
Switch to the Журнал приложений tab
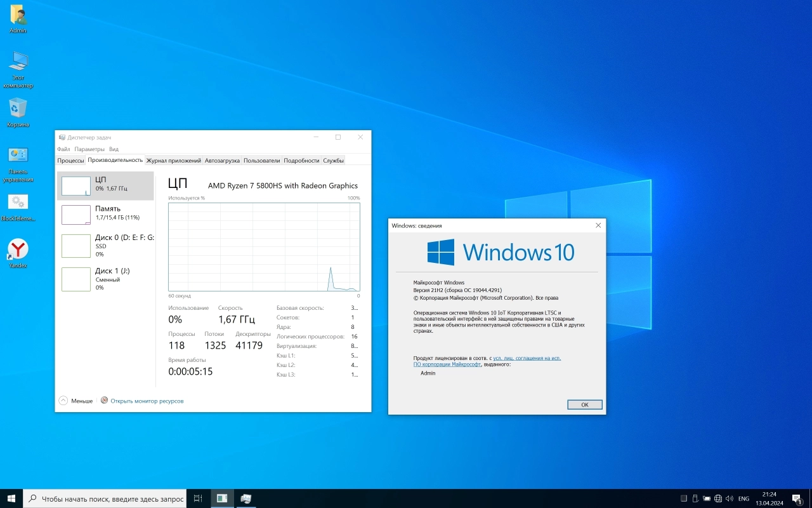tap(174, 161)
